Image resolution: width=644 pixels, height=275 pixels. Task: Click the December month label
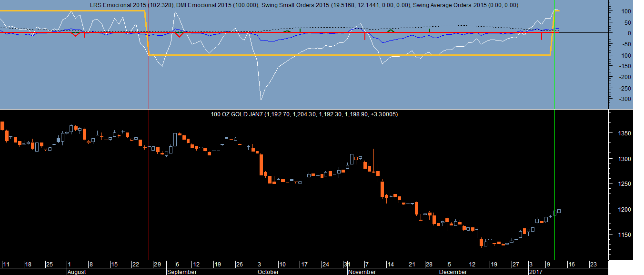(x=453, y=272)
